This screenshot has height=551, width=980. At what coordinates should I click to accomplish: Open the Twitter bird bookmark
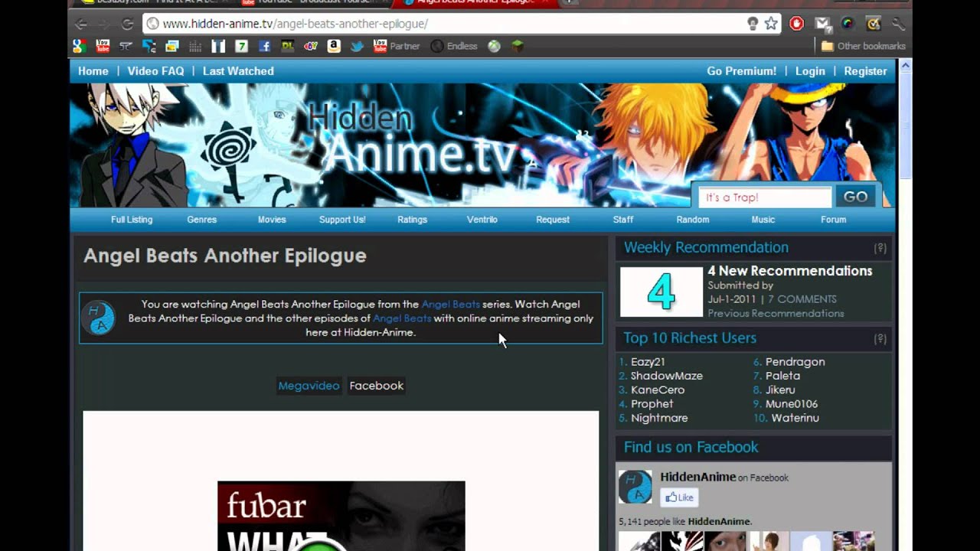pos(357,46)
